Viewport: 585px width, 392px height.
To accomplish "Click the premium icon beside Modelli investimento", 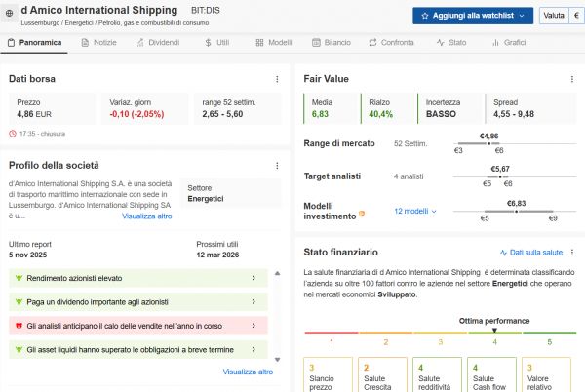I will [x=363, y=214].
